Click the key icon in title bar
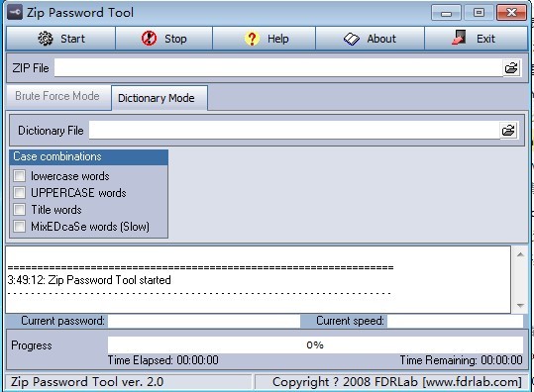The height and width of the screenshot is (392, 534). [15, 13]
